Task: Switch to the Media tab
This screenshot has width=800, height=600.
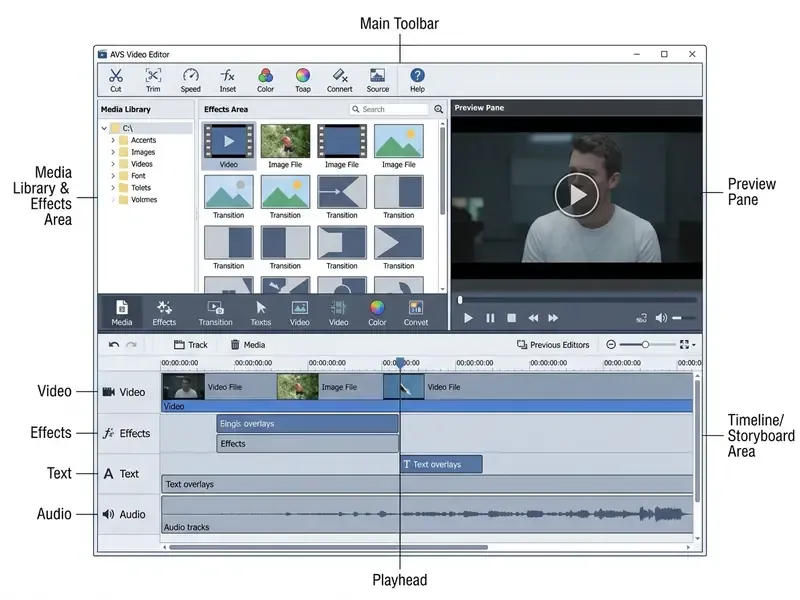Action: [121, 313]
